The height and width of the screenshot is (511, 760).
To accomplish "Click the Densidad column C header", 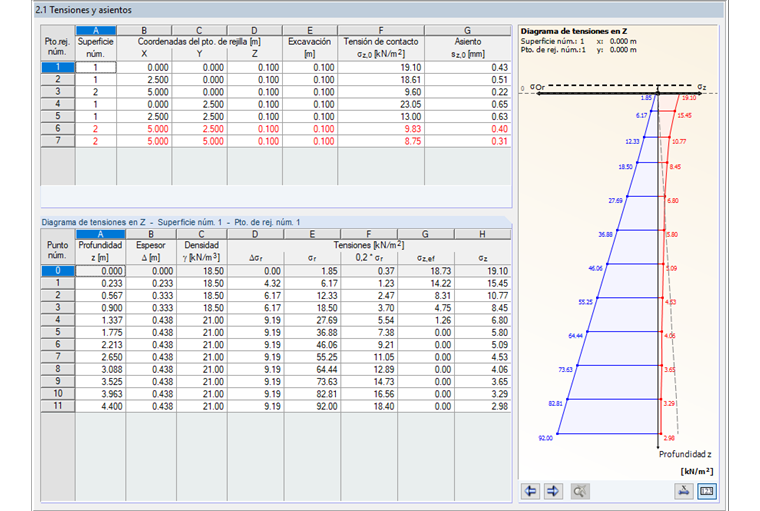I will click(202, 234).
